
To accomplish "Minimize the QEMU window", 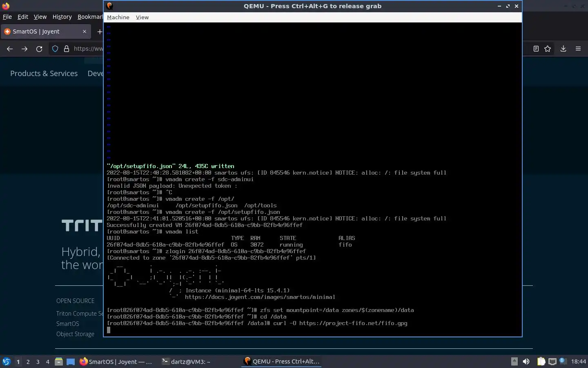I will point(499,6).
